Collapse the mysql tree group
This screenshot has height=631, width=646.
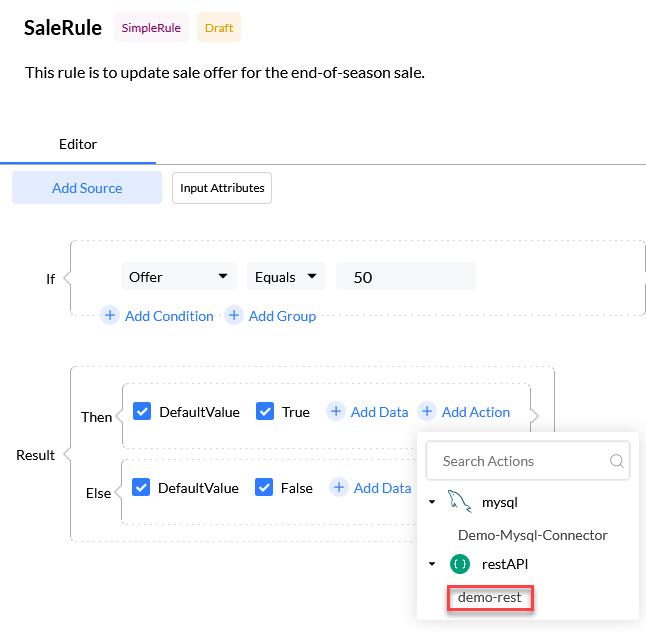coord(432,502)
